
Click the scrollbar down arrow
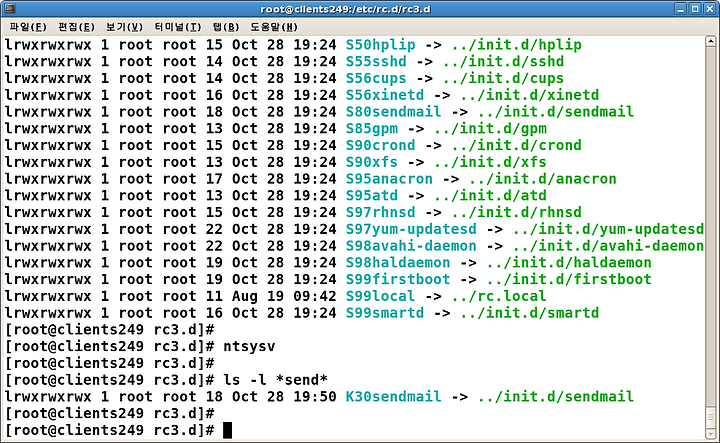point(710,434)
